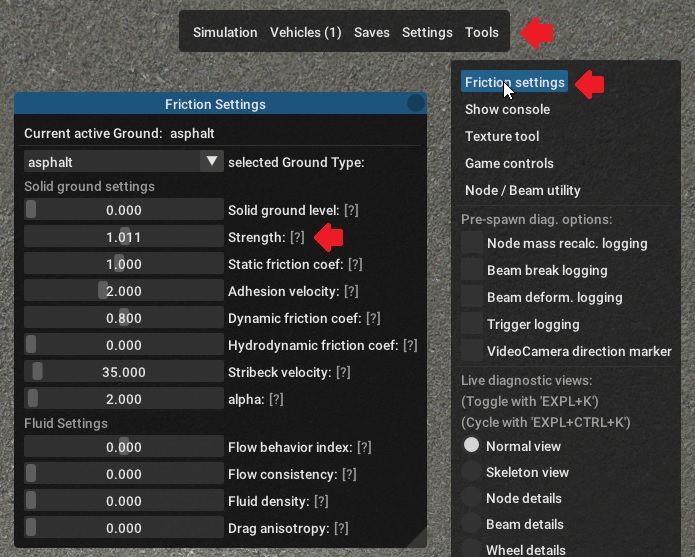Close the Friction Settings window with round button
The width and height of the screenshot is (695, 557).
coord(416,104)
